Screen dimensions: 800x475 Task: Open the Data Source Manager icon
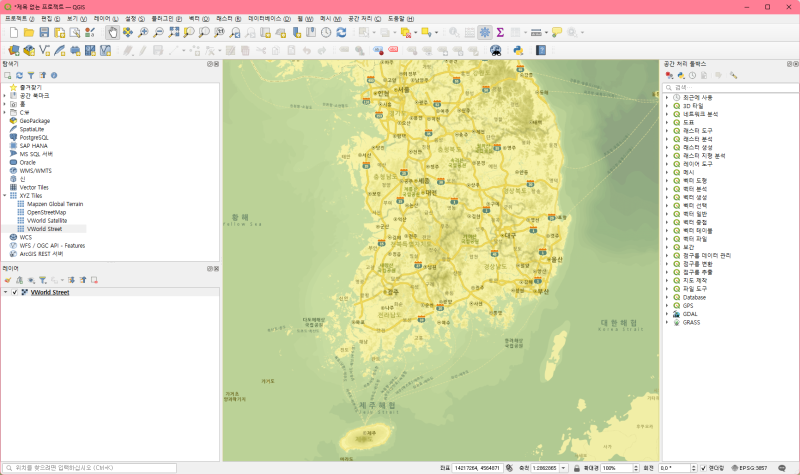point(14,50)
